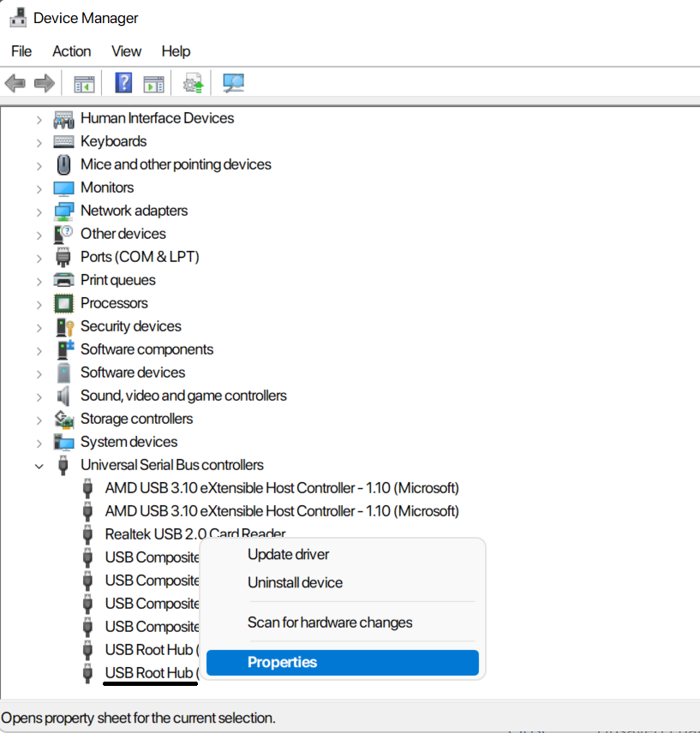Choose Scan for hardware changes context entry

342,623
